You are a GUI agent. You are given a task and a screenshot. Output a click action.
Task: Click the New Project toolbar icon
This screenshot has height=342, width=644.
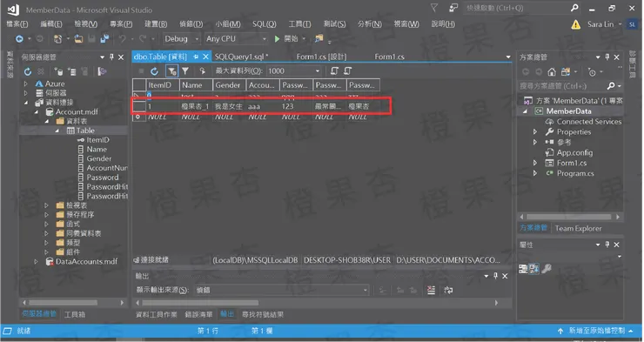(58, 38)
